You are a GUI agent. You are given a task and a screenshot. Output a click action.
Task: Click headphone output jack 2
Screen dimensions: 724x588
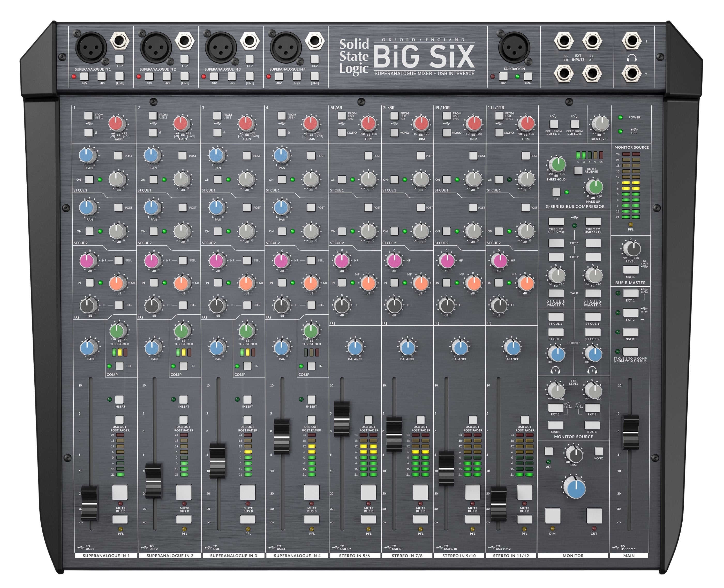[631, 73]
